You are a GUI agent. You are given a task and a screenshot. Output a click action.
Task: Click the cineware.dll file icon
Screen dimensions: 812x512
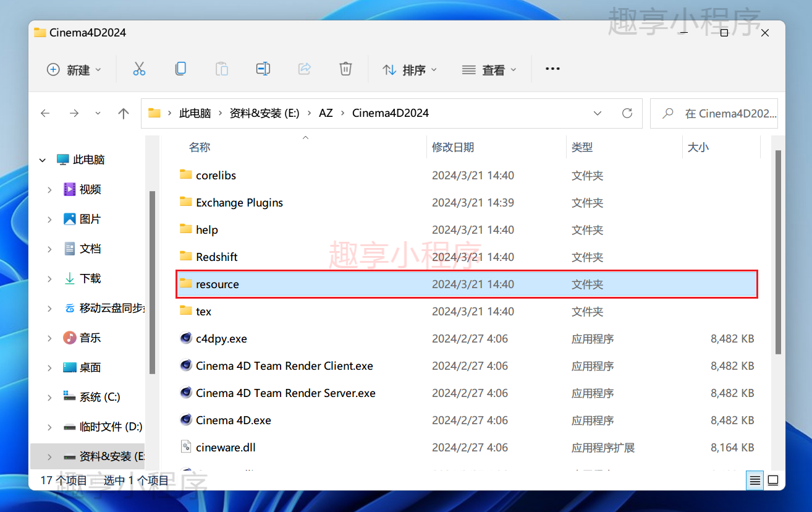[186, 446]
